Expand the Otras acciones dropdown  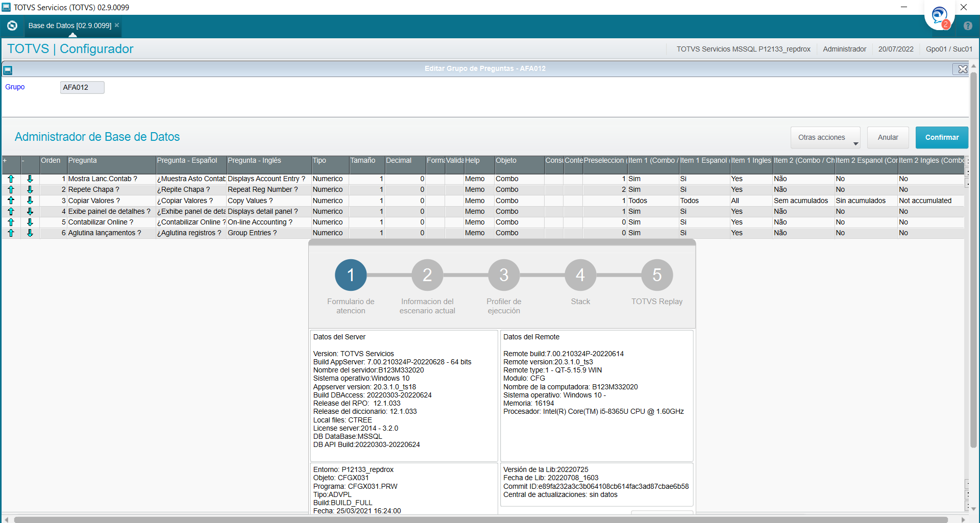[825, 138]
